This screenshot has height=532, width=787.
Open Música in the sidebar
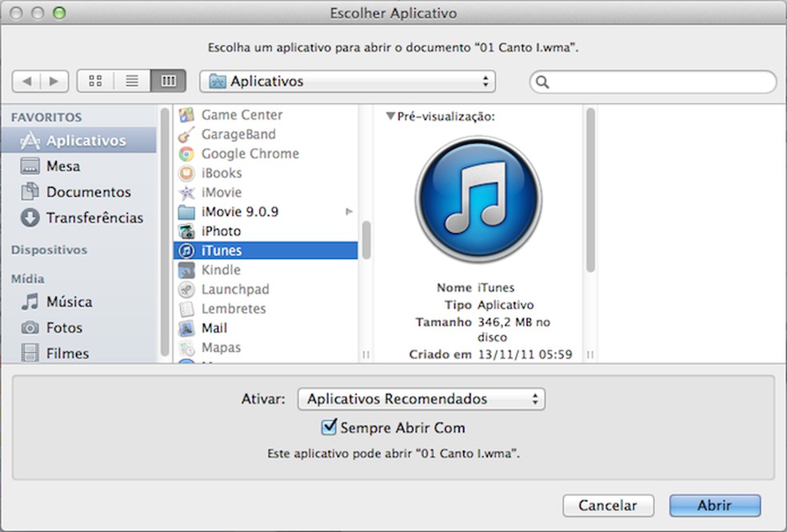click(x=79, y=302)
